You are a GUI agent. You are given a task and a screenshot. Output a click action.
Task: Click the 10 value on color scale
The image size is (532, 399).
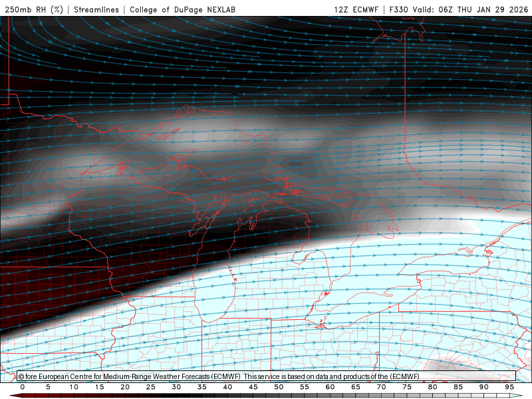coord(74,387)
